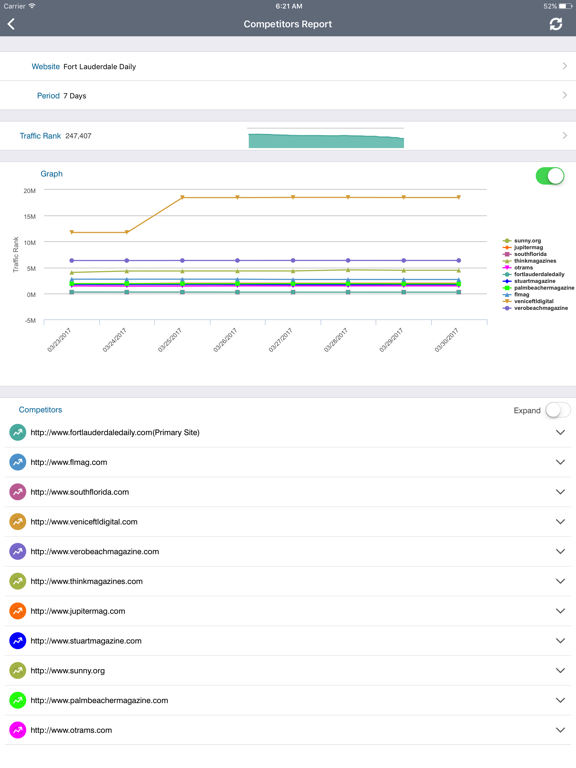Open the Website selection row chevron
The image size is (576, 768).
tap(565, 66)
